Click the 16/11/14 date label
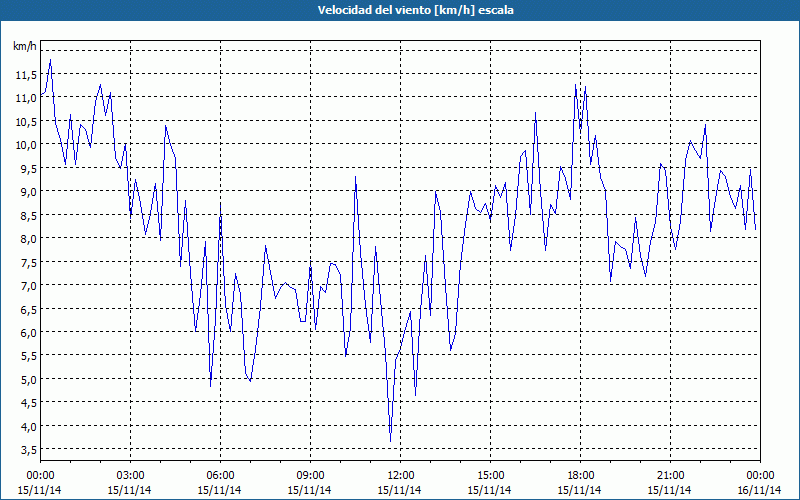 (x=759, y=490)
